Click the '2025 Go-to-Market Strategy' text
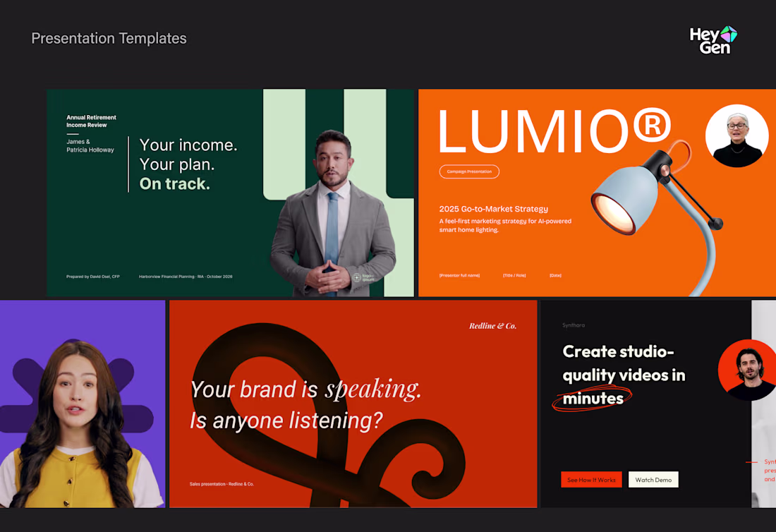The height and width of the screenshot is (532, 776). point(493,209)
